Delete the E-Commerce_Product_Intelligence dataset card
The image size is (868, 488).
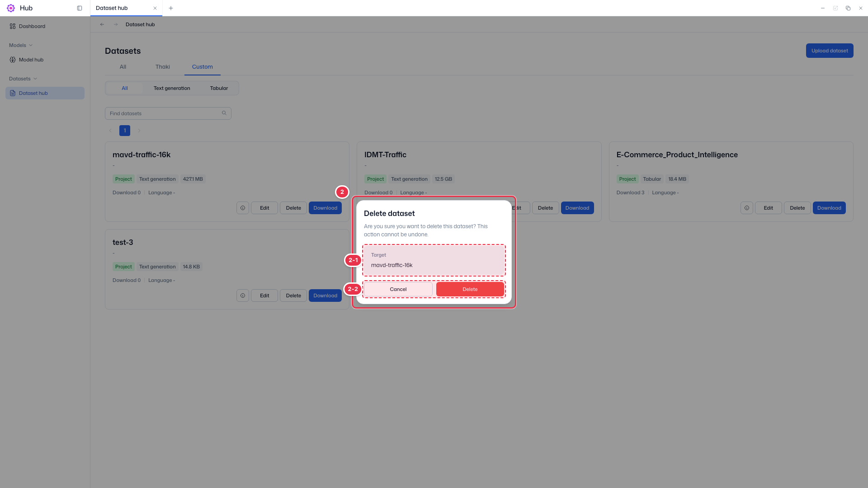[797, 208]
